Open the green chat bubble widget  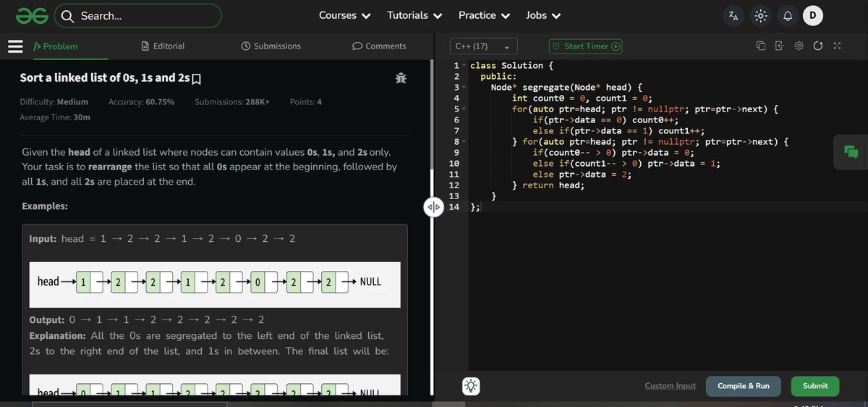tap(851, 151)
